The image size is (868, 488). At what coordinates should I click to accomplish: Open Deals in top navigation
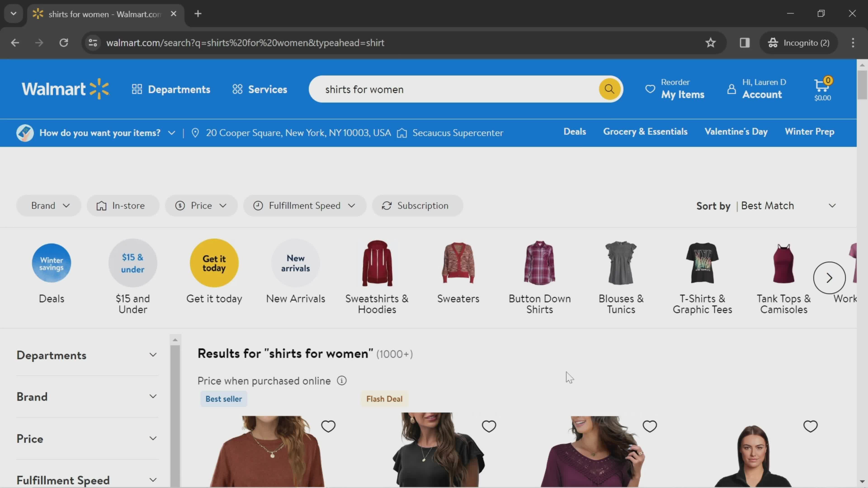click(575, 132)
